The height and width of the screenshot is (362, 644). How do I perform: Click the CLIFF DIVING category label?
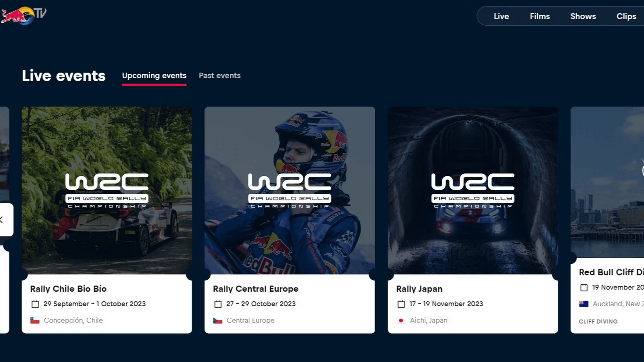coord(598,322)
